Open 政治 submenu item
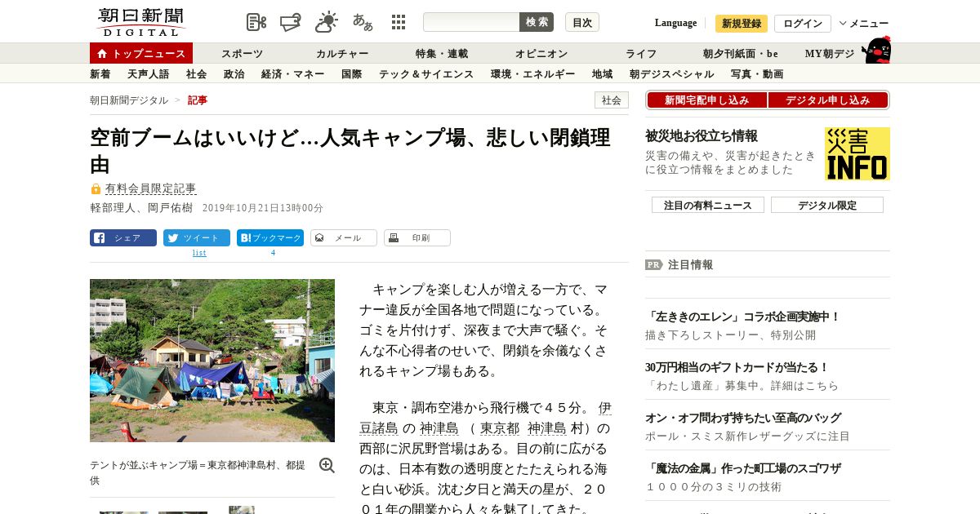This screenshot has height=514, width=980. pos(234,74)
